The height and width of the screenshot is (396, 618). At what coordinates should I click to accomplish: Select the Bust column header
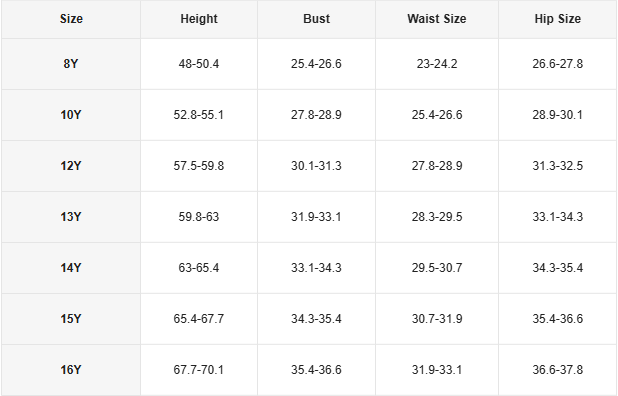tap(316, 19)
